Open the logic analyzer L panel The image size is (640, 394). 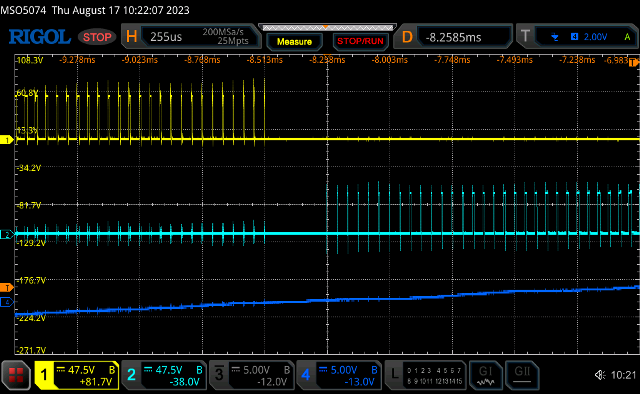click(x=394, y=374)
